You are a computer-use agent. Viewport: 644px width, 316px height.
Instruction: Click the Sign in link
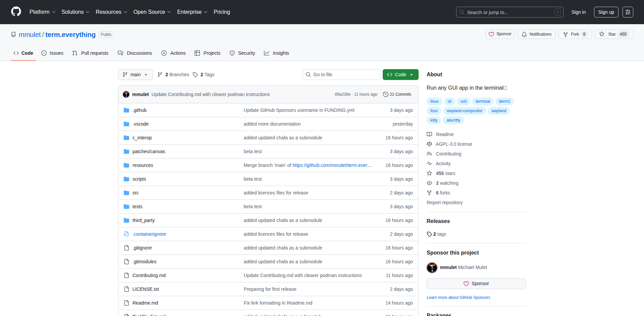coord(579,12)
